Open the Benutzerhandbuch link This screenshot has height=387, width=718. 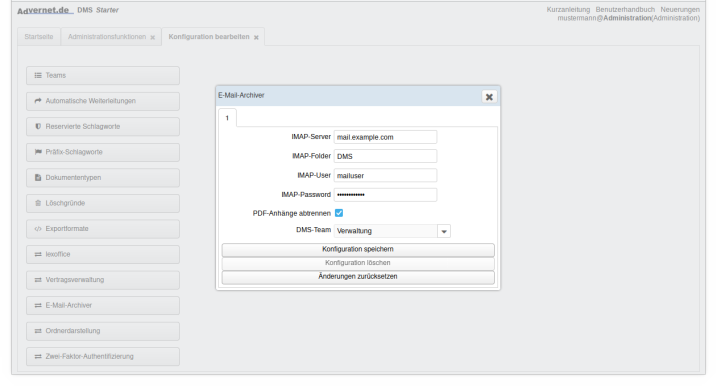(625, 10)
